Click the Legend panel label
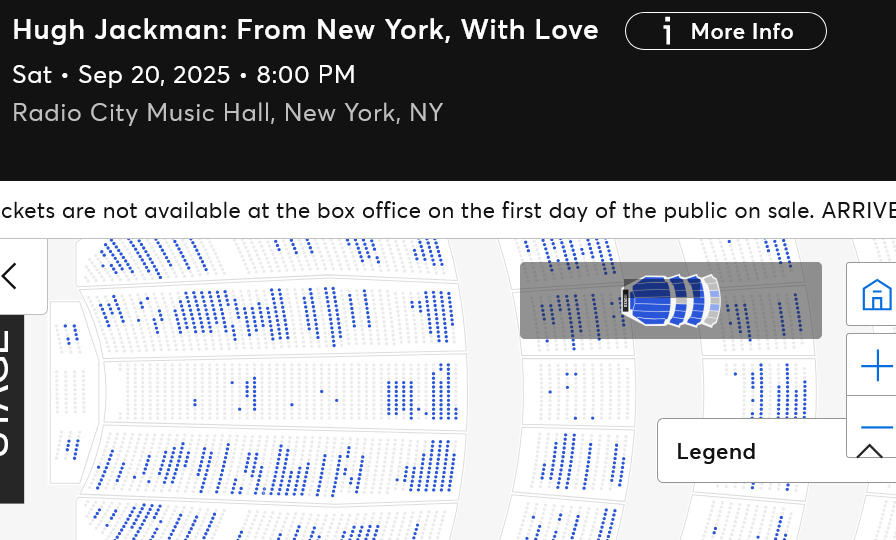The height and width of the screenshot is (540, 896). [716, 451]
